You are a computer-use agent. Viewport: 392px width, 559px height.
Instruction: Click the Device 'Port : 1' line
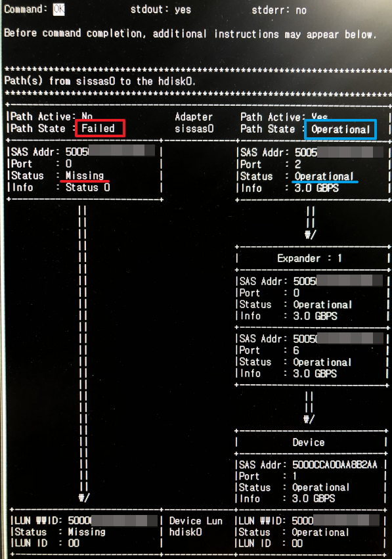point(268,476)
